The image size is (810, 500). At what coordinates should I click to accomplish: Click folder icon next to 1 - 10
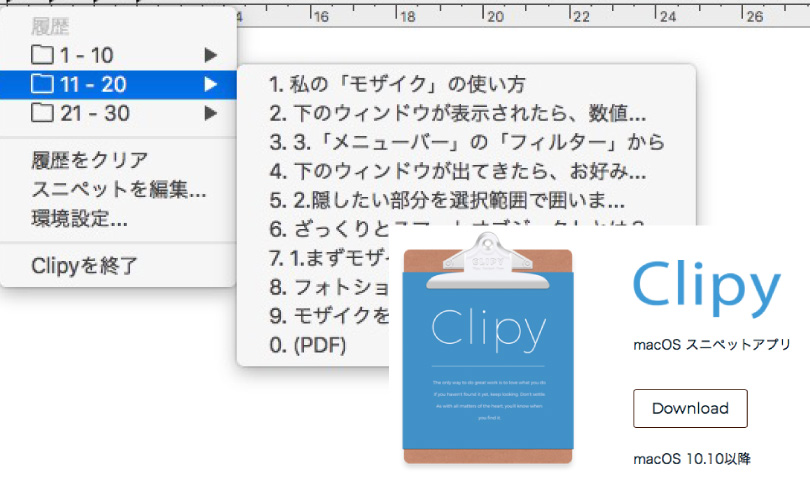(x=42, y=54)
